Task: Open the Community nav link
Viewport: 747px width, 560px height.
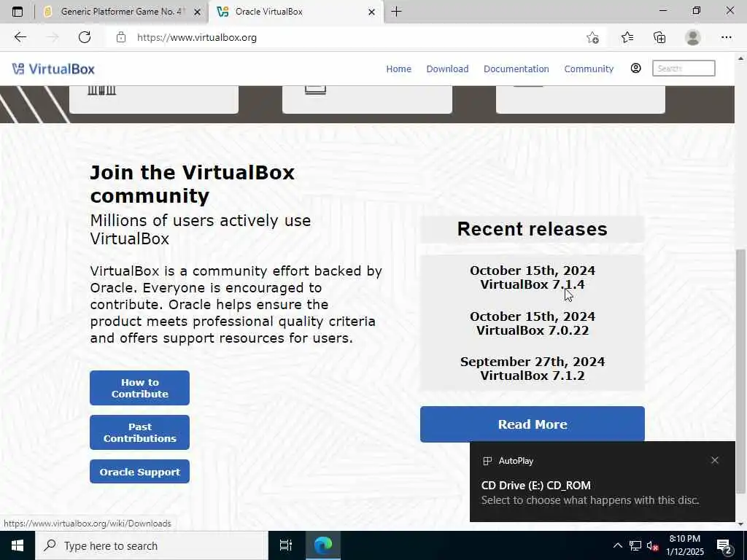Action: (x=589, y=69)
